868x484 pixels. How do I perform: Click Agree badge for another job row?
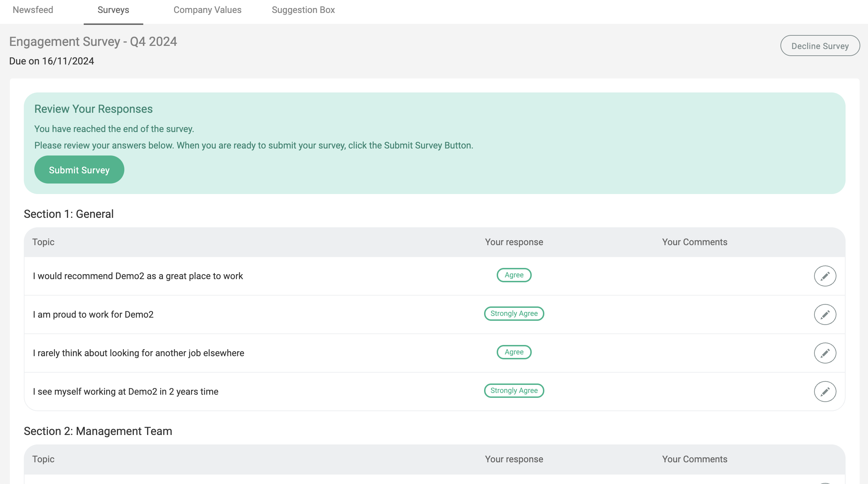click(514, 352)
